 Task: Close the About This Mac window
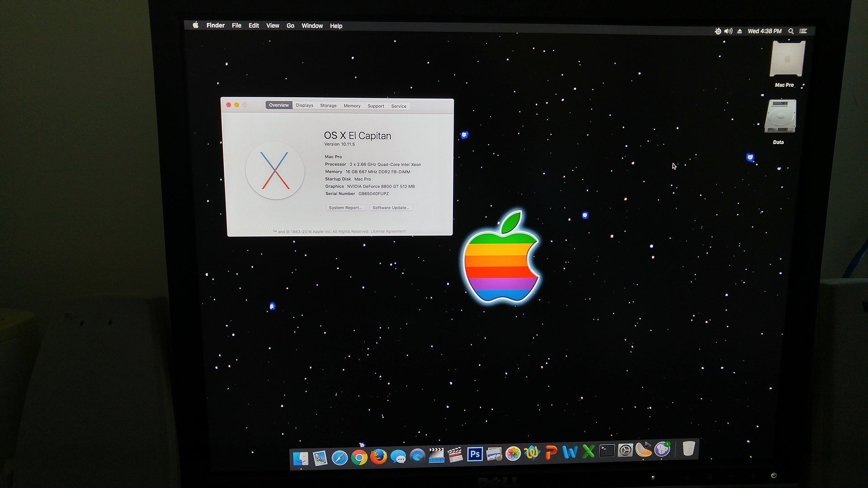click(x=229, y=105)
